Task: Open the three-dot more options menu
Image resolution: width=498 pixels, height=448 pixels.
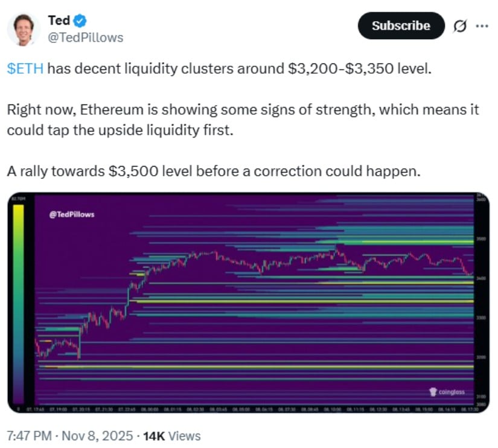Action: (x=481, y=26)
